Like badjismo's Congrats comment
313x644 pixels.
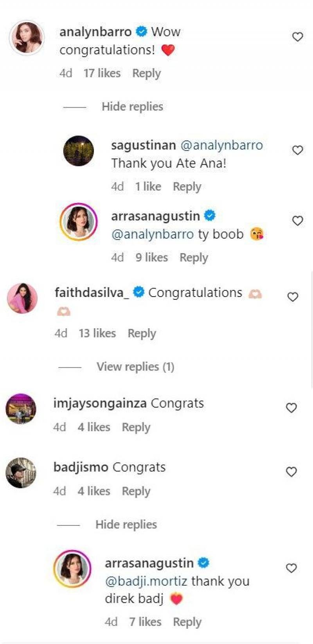pos(291,472)
